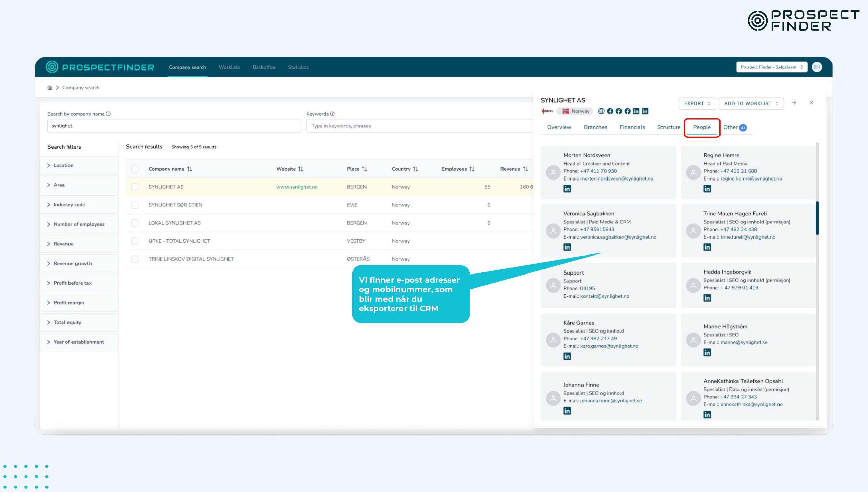Open the www.synlighet.no website link

(297, 187)
